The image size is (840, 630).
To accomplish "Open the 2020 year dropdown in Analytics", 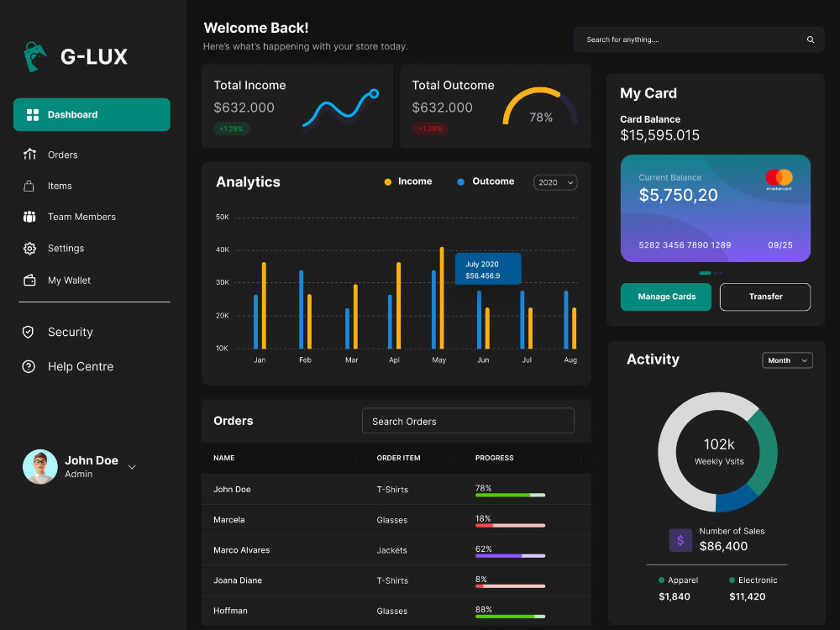I will click(555, 181).
